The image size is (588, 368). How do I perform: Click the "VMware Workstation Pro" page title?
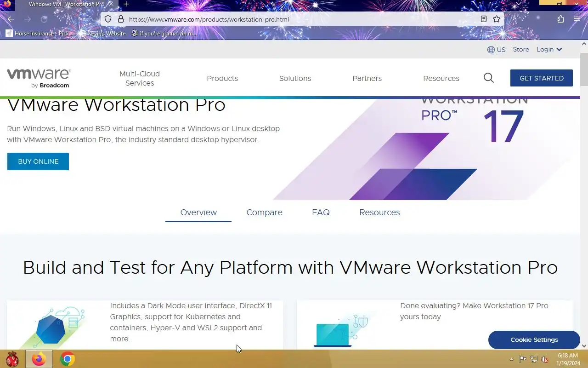[x=116, y=105]
